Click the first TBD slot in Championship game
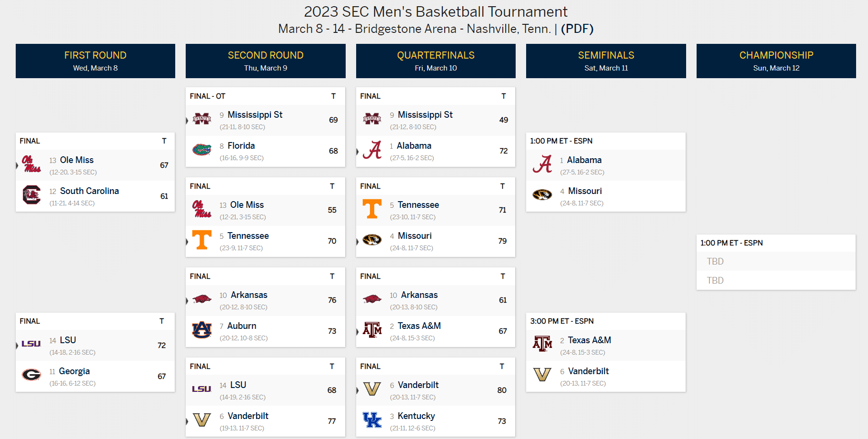This screenshot has width=868, height=439. pos(776,261)
